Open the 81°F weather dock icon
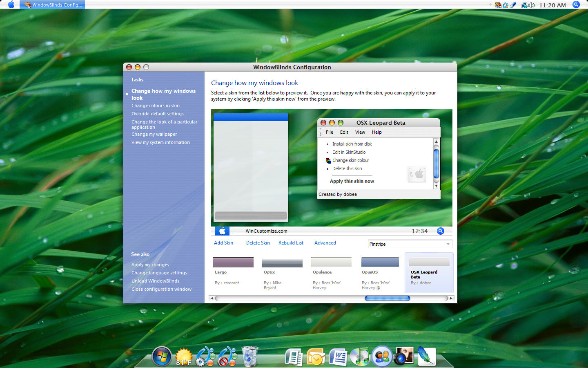This screenshot has width=588, height=368. coord(184,357)
